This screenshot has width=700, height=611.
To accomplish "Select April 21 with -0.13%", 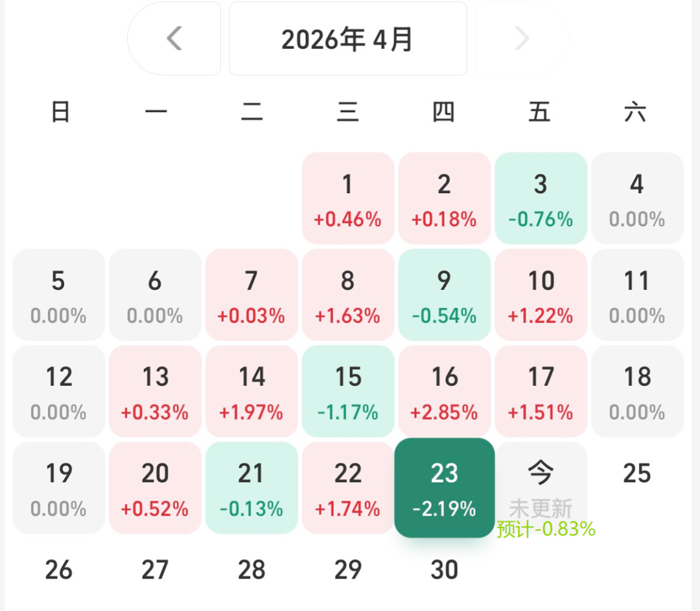I will coord(251,488).
